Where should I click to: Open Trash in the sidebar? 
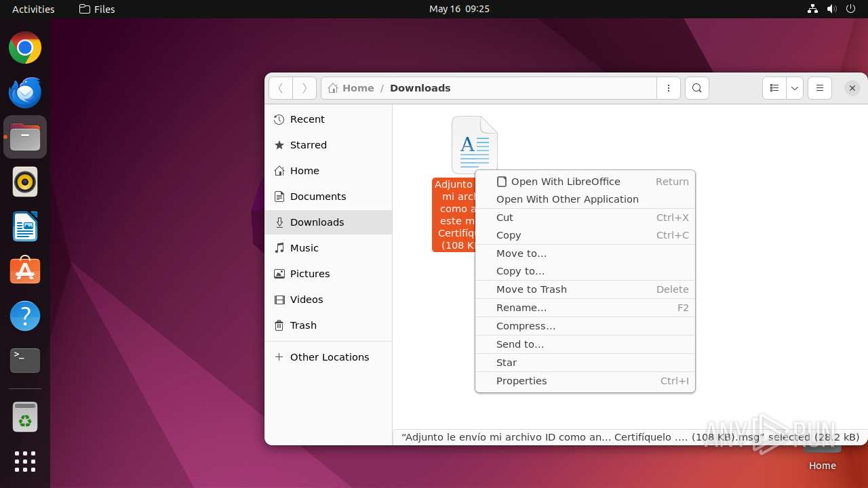tap(328, 325)
